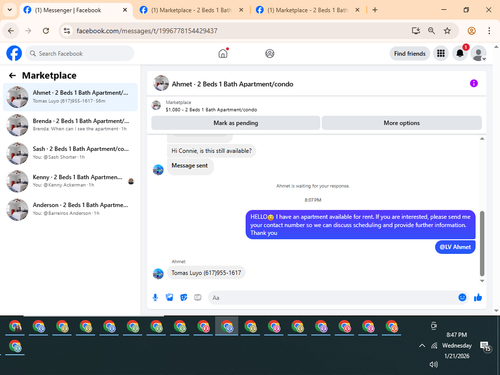Send a thumbs-up like
500x375 pixels.
pos(478,297)
